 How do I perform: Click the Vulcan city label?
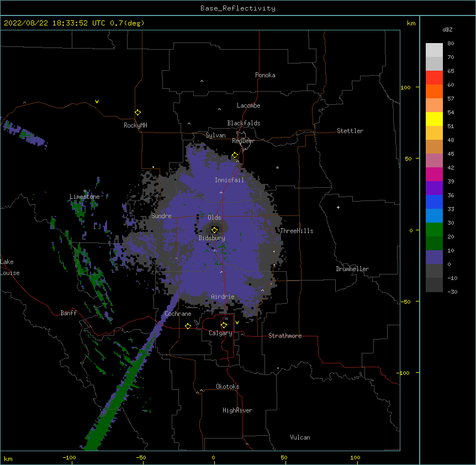pyautogui.click(x=300, y=437)
